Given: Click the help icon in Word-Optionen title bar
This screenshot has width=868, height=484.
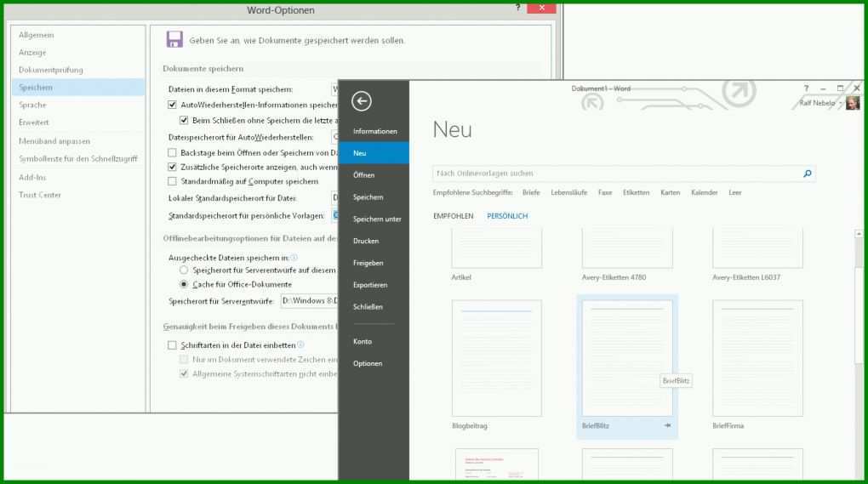Looking at the screenshot, I should pos(517,7).
